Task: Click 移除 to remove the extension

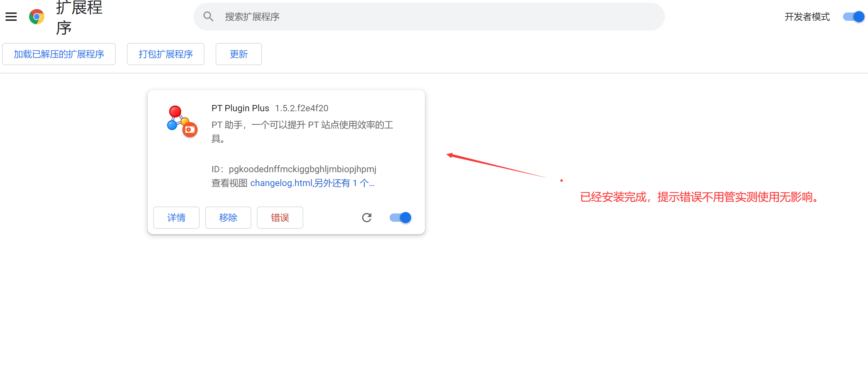Action: [x=228, y=218]
